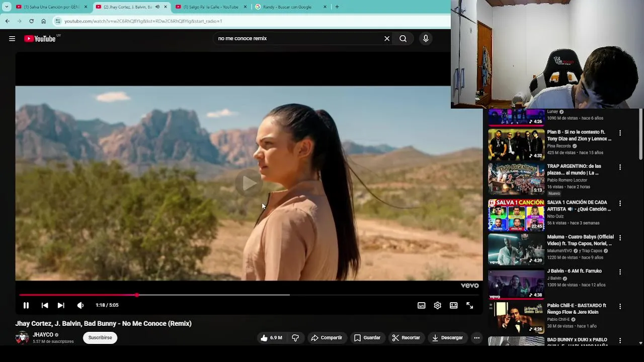Open player settings gear
Viewport: 644px width, 362px height.
[x=438, y=305]
